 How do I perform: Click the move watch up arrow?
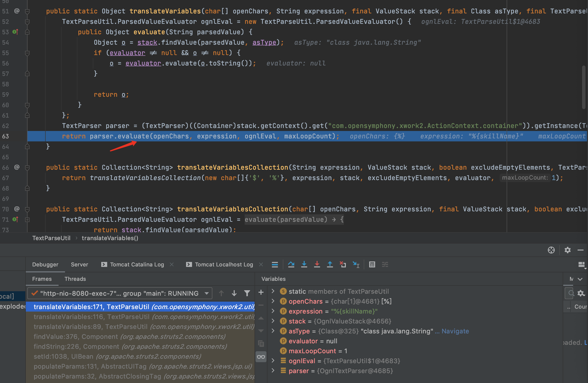click(261, 318)
